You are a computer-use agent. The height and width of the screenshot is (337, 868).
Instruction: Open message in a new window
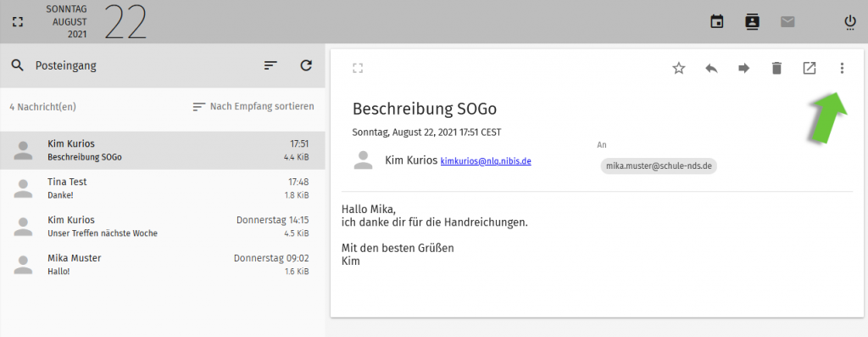tap(810, 68)
